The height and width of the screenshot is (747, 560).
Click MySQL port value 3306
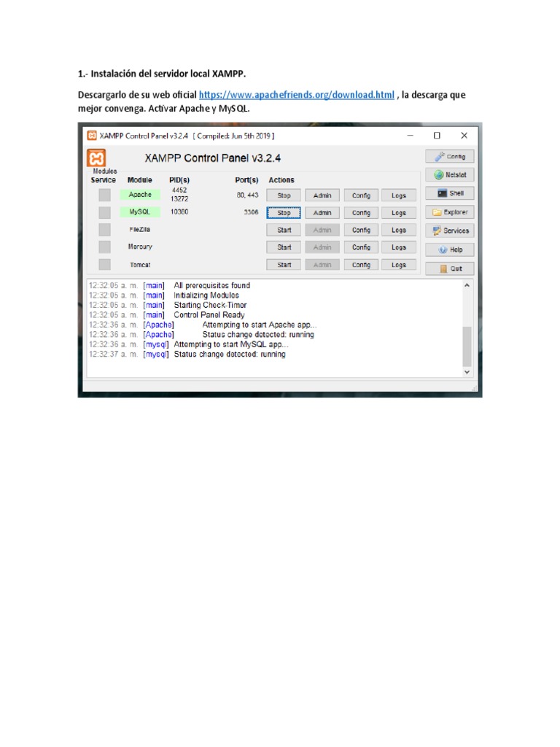[251, 212]
